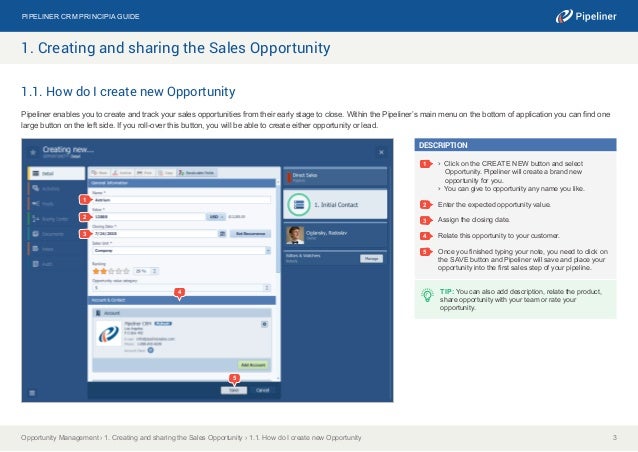Click the form's vertical scrollbar
The image size is (638, 452).
(x=278, y=228)
